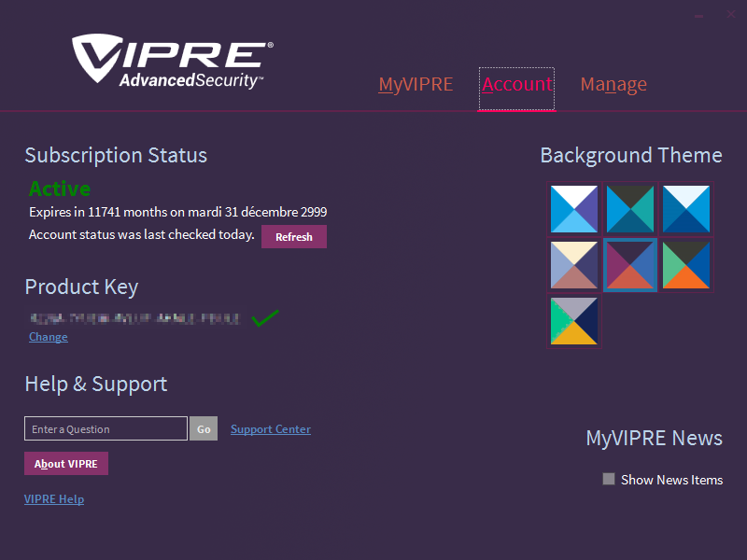This screenshot has height=560, width=747.
Task: Open the Support Center link
Action: pyautogui.click(x=270, y=428)
